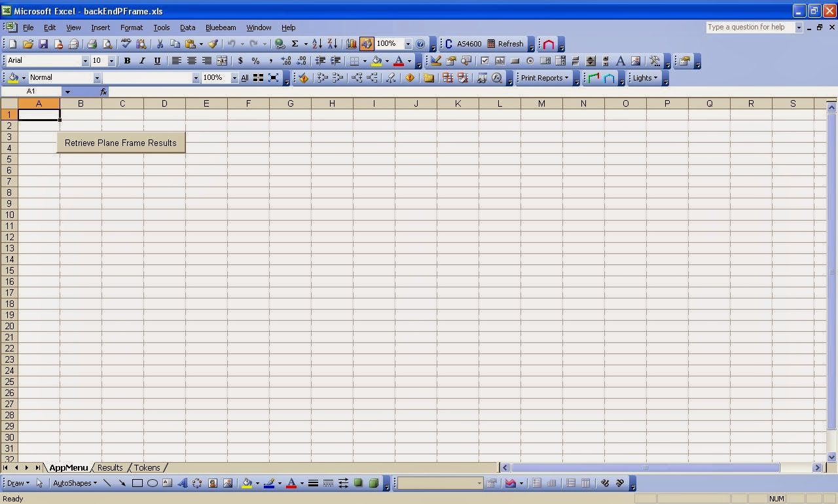Image resolution: width=838 pixels, height=504 pixels.
Task: Click the Design Mode icon in Control Toolbox
Action: (435, 61)
